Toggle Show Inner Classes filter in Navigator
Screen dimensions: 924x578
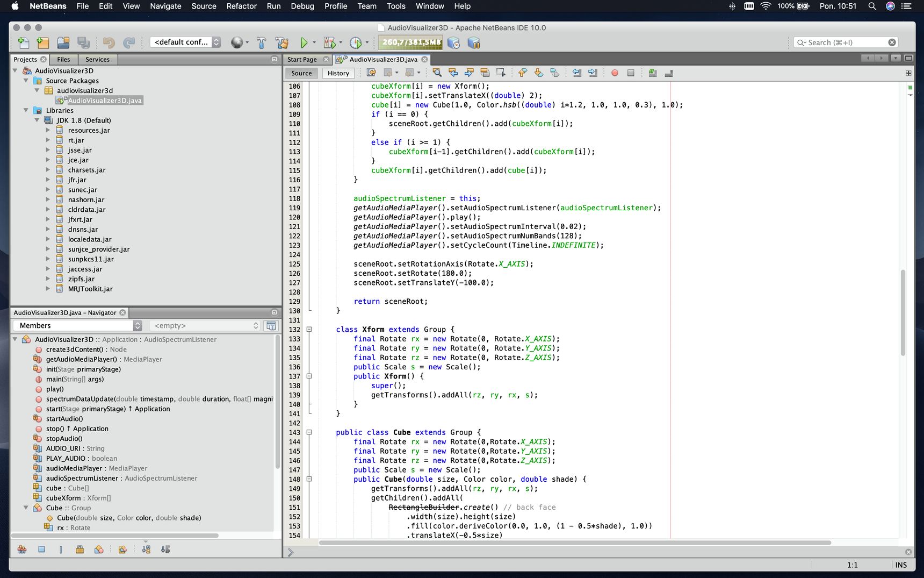(99, 549)
